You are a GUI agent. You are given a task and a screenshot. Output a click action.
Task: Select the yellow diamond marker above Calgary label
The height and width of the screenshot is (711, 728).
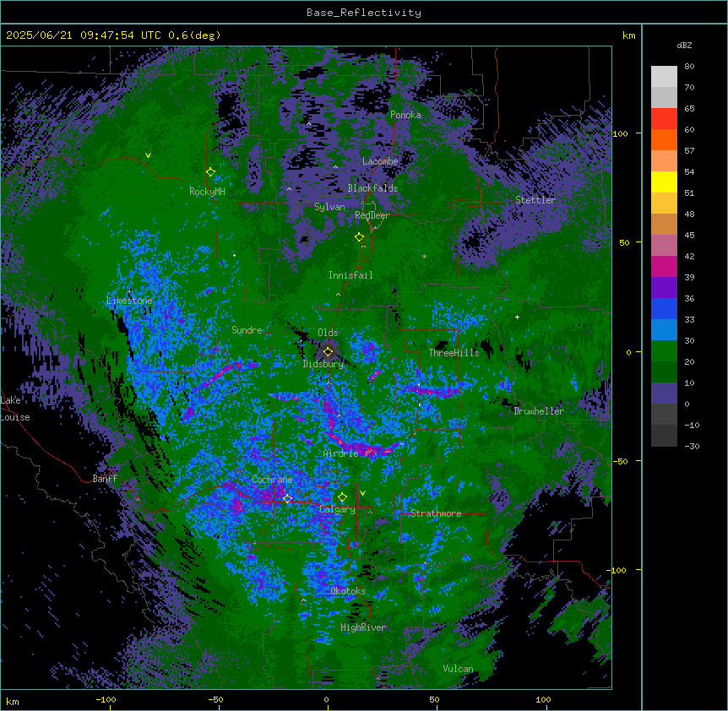342,497
